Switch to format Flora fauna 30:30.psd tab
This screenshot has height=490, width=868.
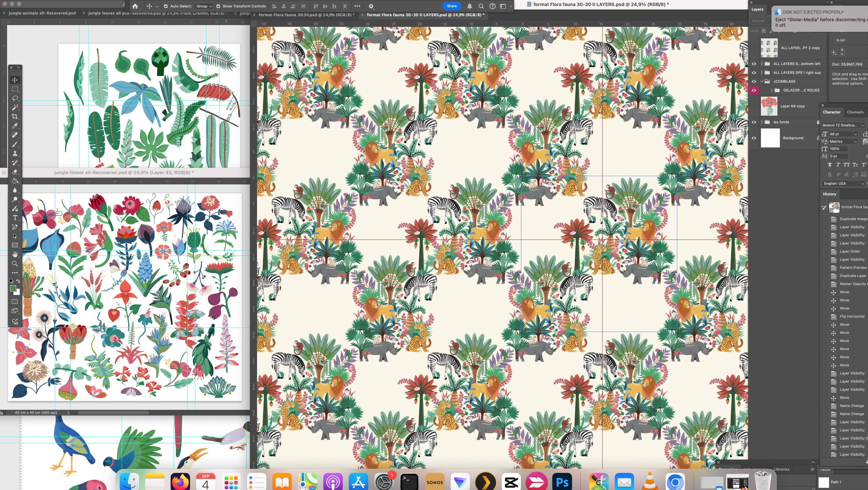(x=306, y=15)
